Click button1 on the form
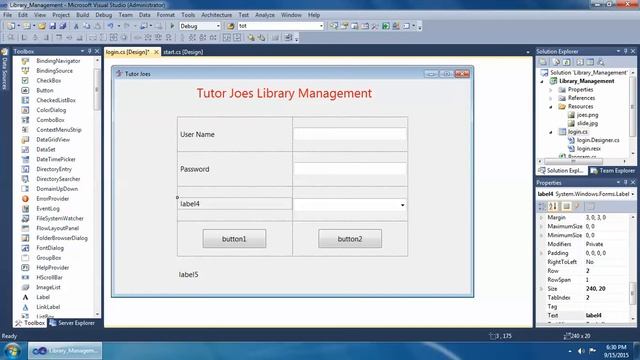The image size is (640, 360). tap(234, 239)
